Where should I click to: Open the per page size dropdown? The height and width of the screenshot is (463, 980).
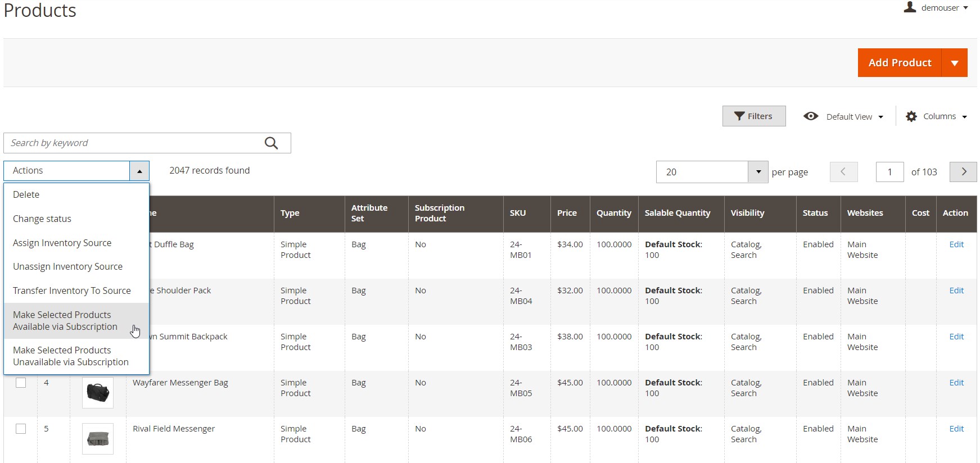(758, 172)
